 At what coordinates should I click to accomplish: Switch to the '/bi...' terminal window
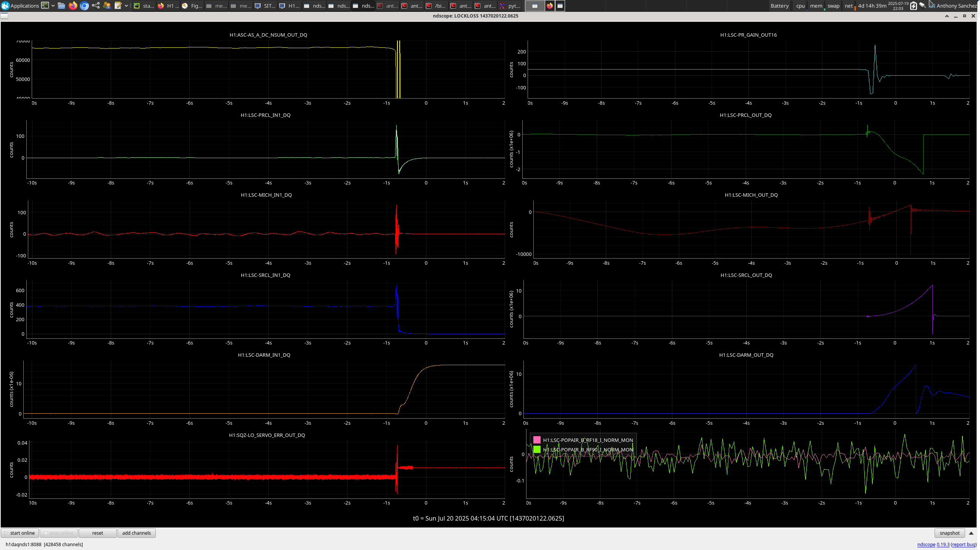tap(436, 6)
